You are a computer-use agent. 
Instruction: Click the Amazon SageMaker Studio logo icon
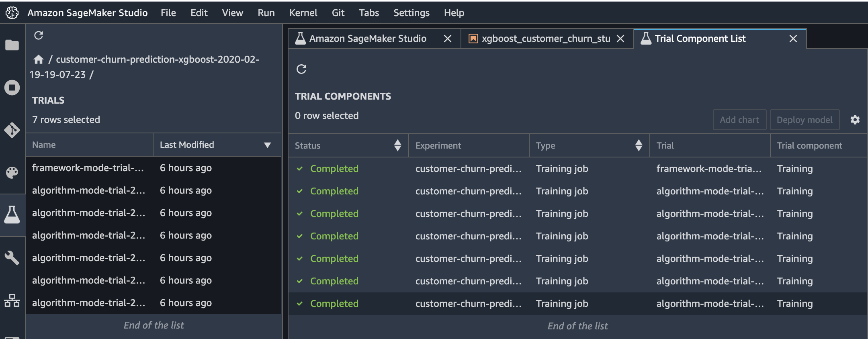click(x=12, y=13)
